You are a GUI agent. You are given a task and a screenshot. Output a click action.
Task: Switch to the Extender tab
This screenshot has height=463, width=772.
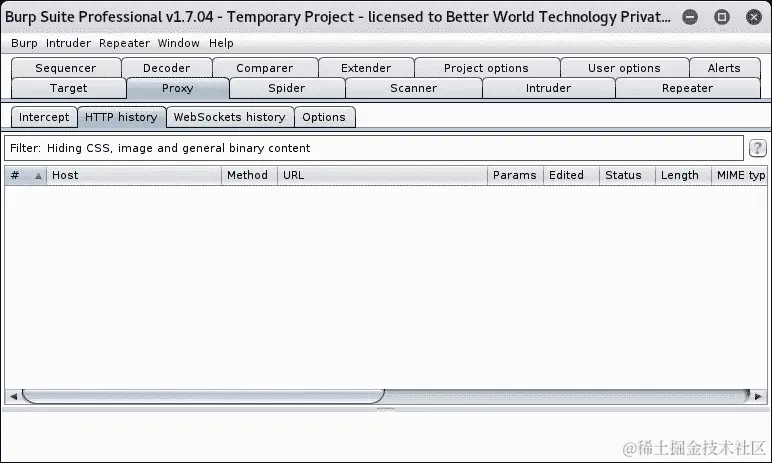(x=366, y=68)
